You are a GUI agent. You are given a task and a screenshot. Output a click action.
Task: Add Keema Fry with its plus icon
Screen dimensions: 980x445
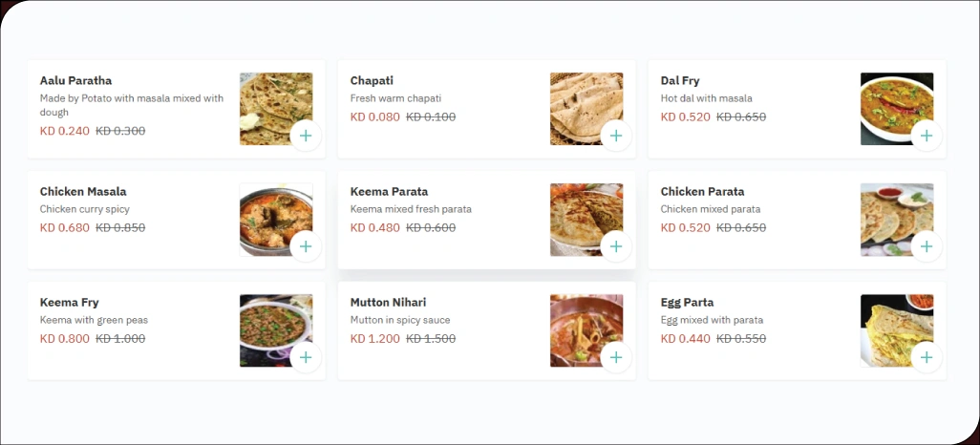pos(306,357)
